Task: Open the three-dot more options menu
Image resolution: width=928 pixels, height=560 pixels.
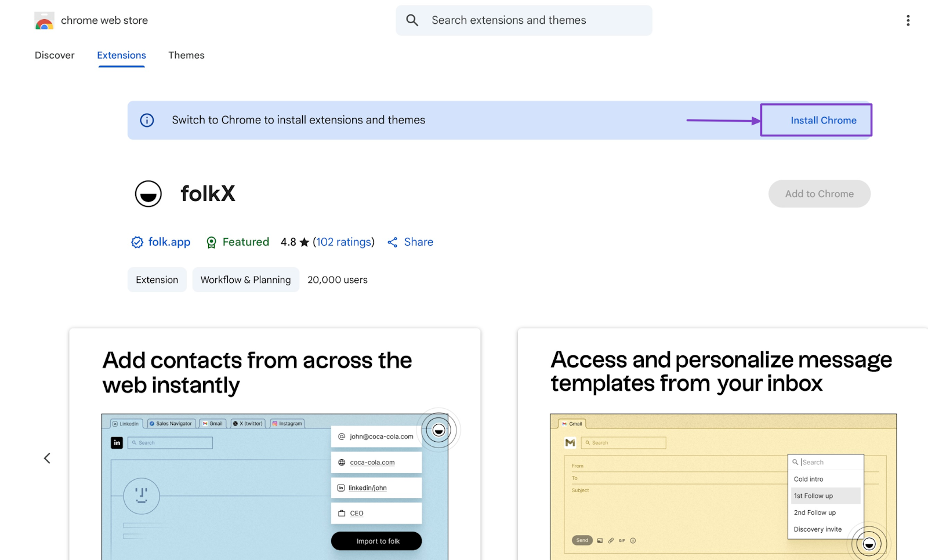Action: 908,21
